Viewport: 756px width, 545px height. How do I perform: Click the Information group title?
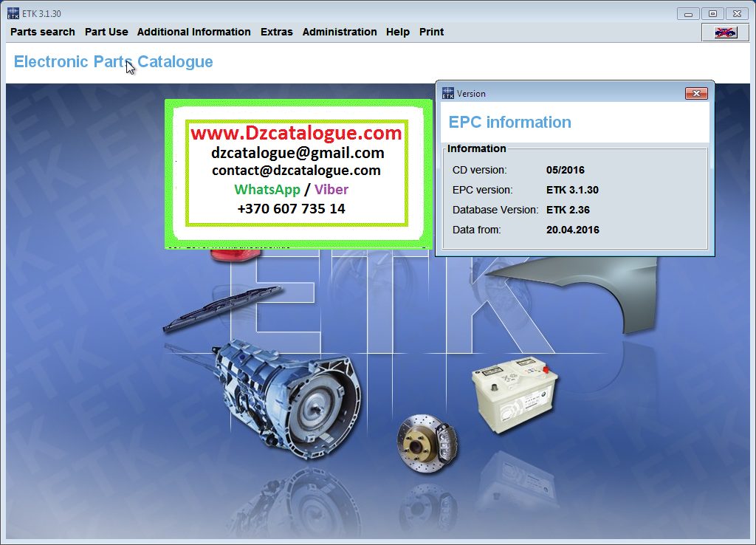tap(476, 148)
